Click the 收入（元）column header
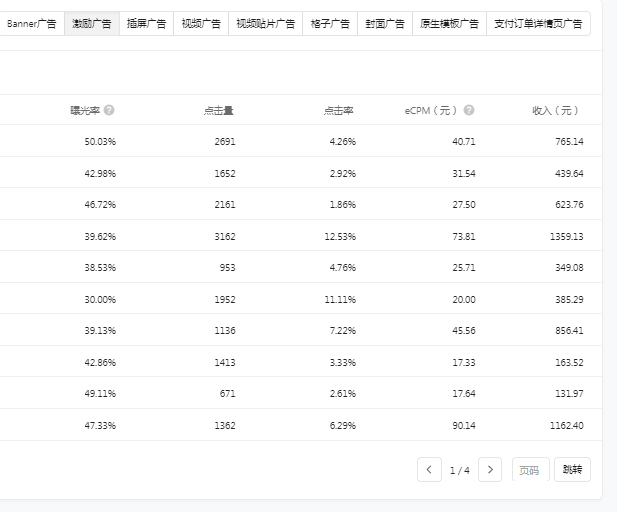The image size is (617, 512). click(555, 110)
